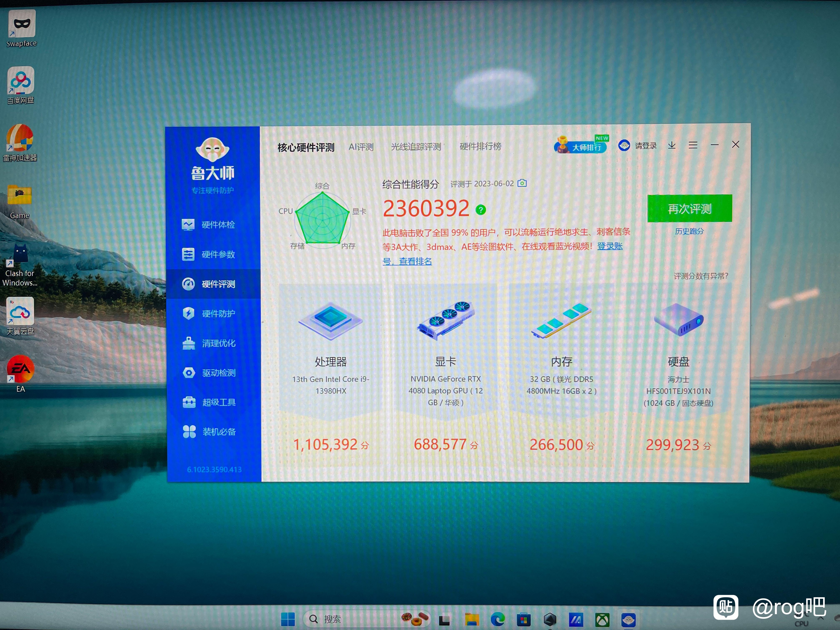
Task: Open Clash for Windows shortcut
Action: click(20, 265)
